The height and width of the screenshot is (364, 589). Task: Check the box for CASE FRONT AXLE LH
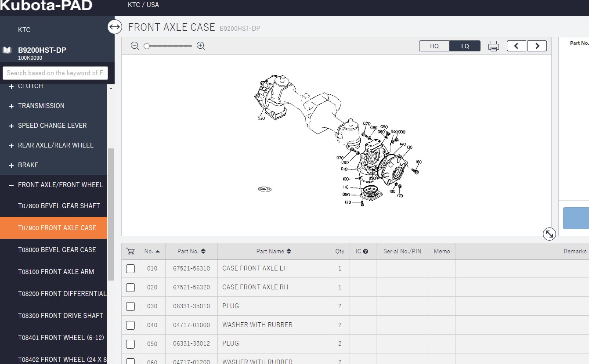[130, 269]
